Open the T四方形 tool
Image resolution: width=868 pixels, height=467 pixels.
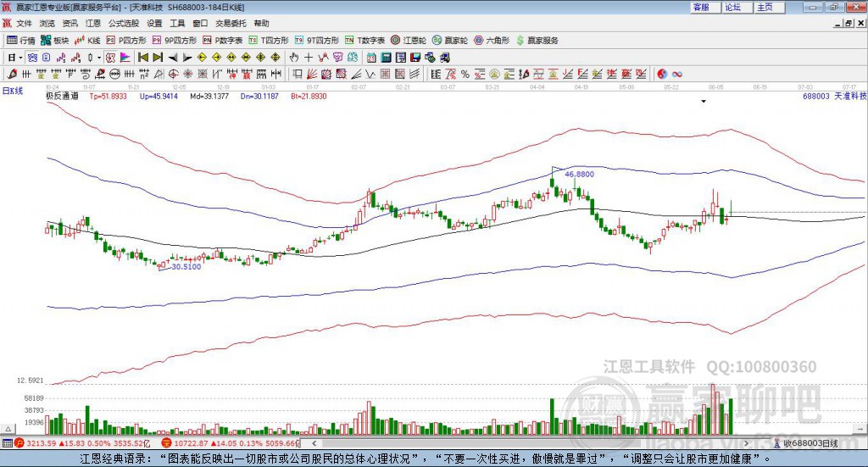pyautogui.click(x=269, y=41)
